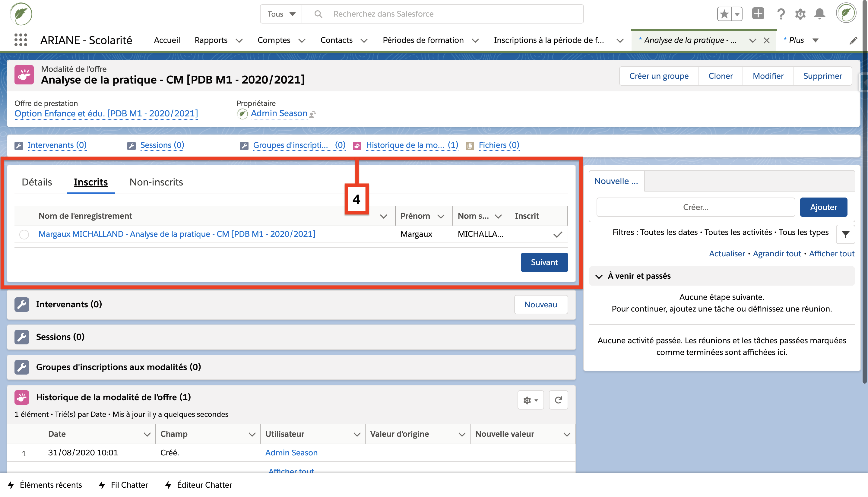Viewport: 868px width, 497px height.
Task: Click the Suivant button
Action: [x=544, y=262]
